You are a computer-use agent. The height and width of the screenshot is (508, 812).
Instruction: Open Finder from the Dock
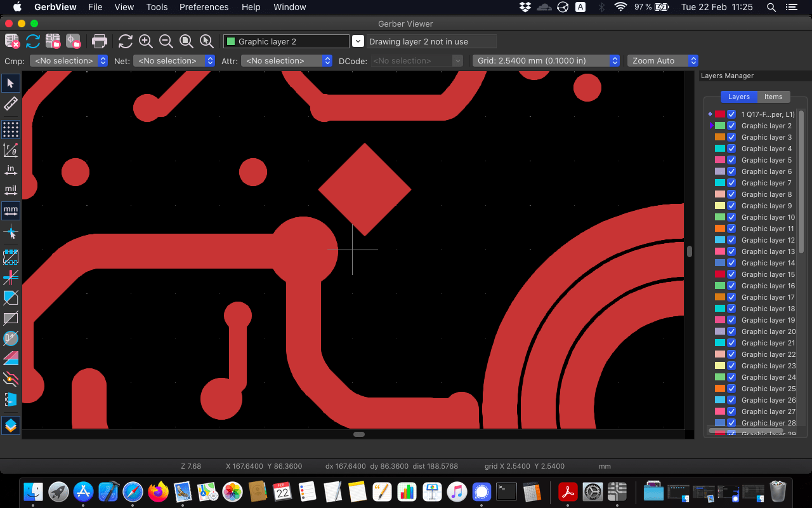tap(33, 491)
